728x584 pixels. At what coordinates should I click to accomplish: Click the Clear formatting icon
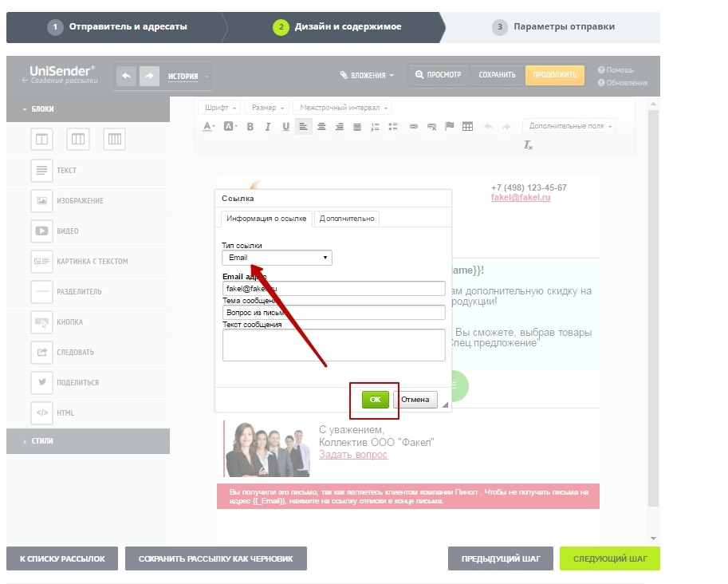pyautogui.click(x=528, y=145)
